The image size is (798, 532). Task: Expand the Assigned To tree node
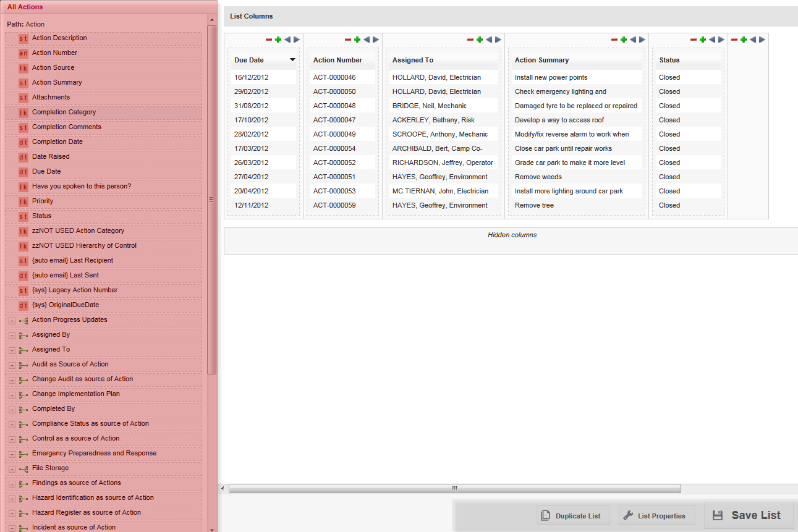click(12, 349)
